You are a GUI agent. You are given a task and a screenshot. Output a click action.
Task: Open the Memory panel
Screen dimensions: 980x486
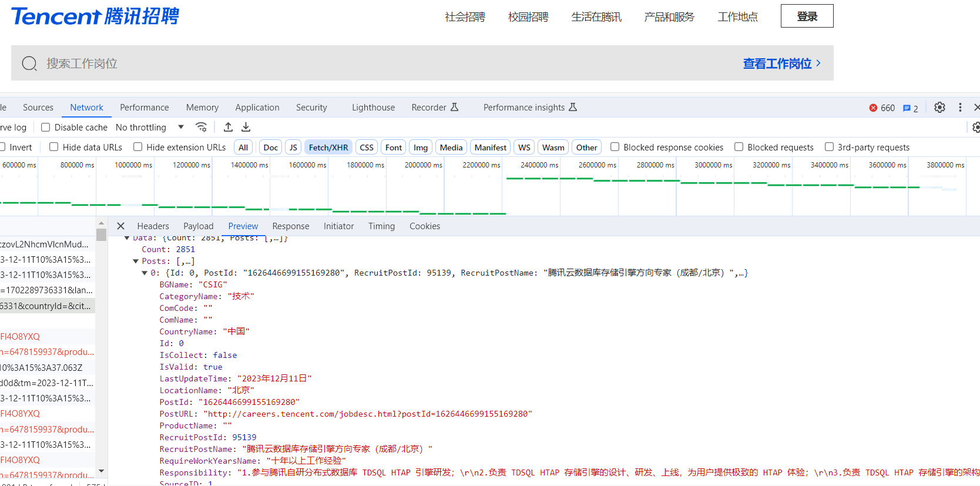click(202, 108)
